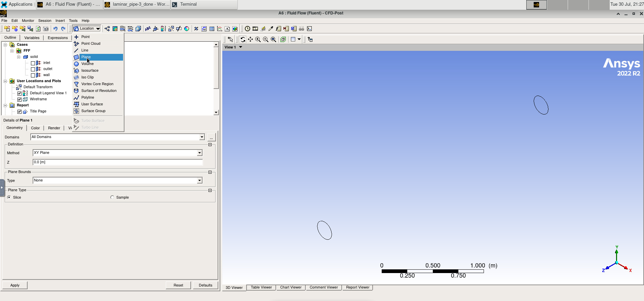The height and width of the screenshot is (301, 644).
Task: Click the viewer toolbar help icon
Action: coord(310,39)
